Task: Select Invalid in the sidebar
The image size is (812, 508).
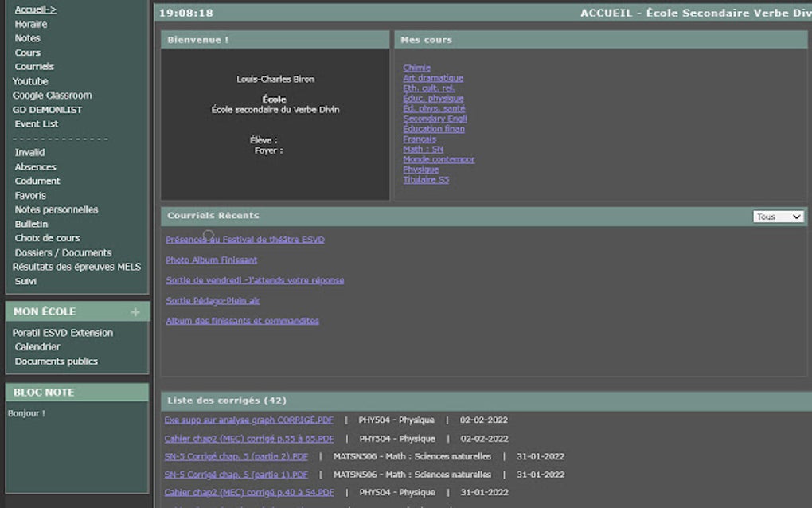Action: coord(29,153)
